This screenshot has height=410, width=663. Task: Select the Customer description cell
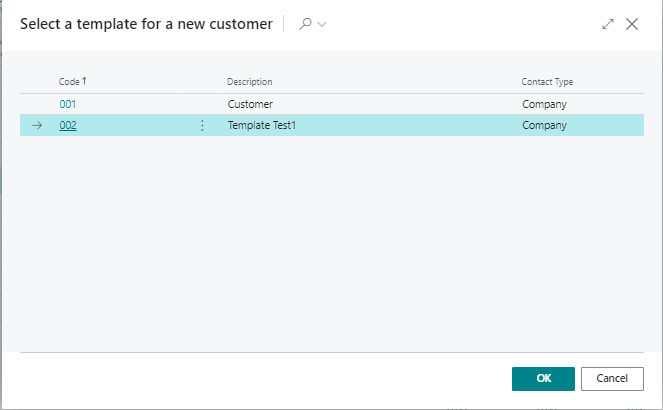tap(250, 104)
